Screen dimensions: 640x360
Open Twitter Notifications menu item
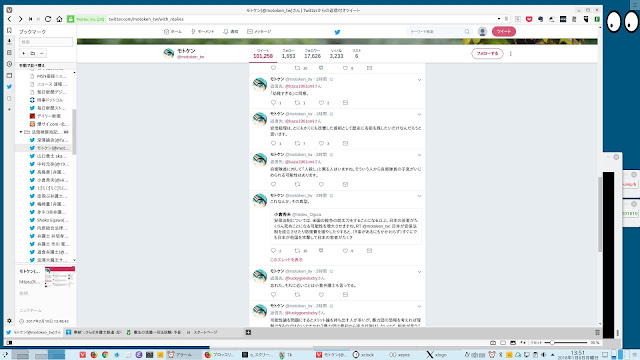(231, 31)
